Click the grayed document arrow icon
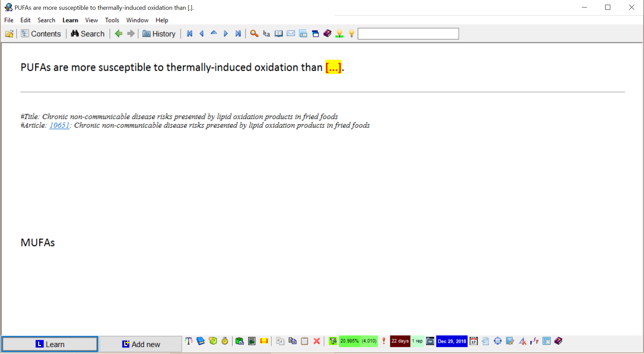644x354 pixels. 486,341
